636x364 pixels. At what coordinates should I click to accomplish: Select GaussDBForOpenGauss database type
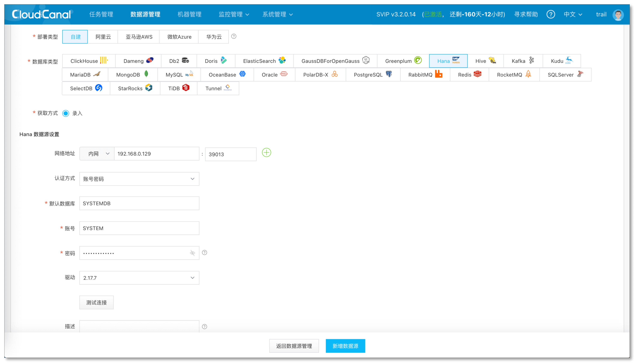(335, 61)
